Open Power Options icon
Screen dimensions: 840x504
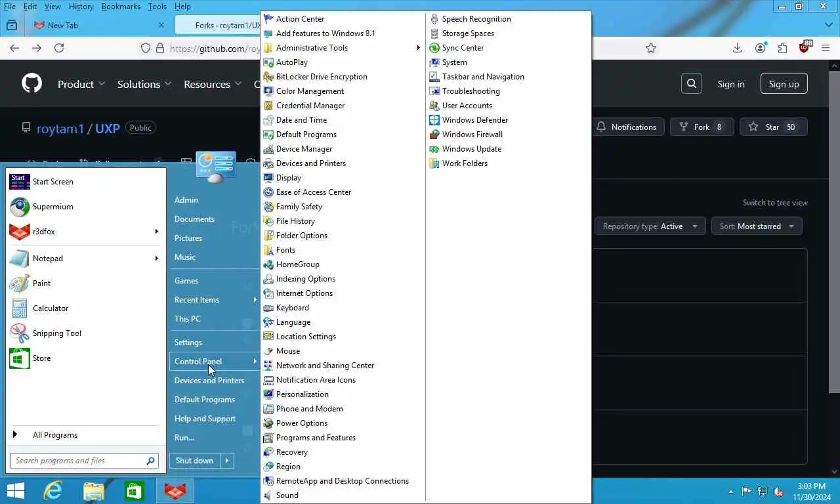tap(268, 423)
